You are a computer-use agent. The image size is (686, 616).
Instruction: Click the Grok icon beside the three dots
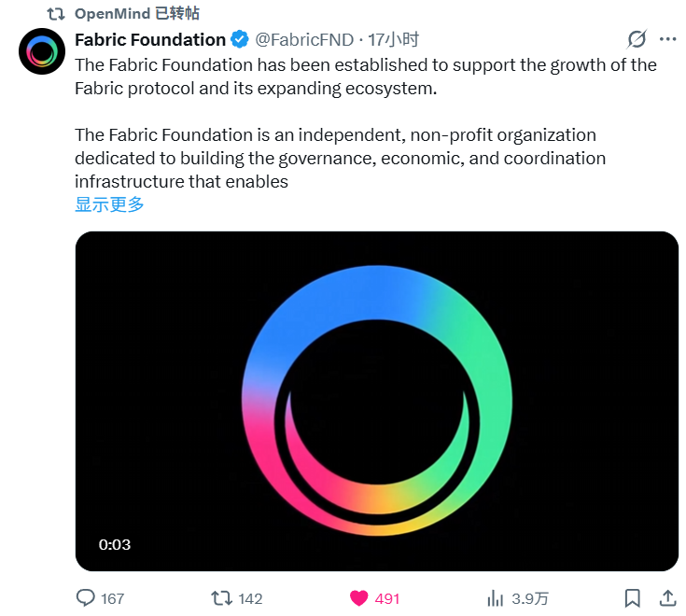pos(637,39)
